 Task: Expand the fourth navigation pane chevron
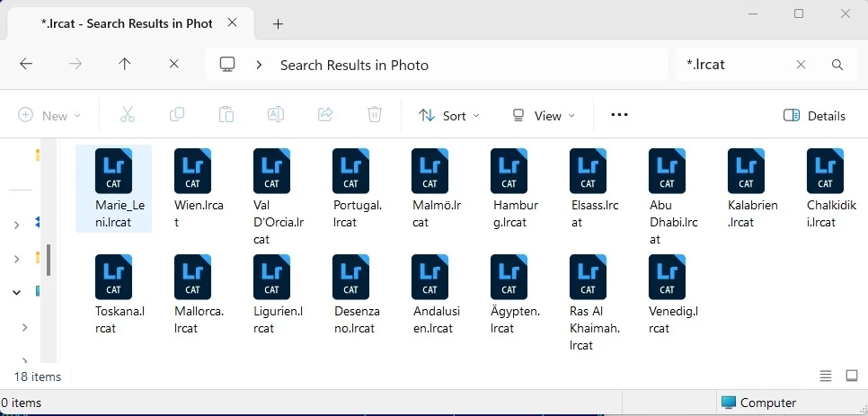[x=24, y=327]
